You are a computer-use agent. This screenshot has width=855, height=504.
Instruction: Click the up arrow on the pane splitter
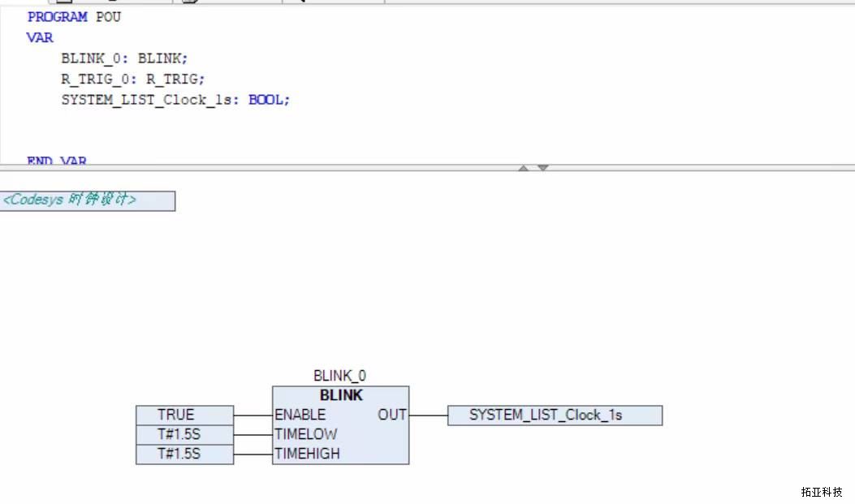tap(524, 168)
